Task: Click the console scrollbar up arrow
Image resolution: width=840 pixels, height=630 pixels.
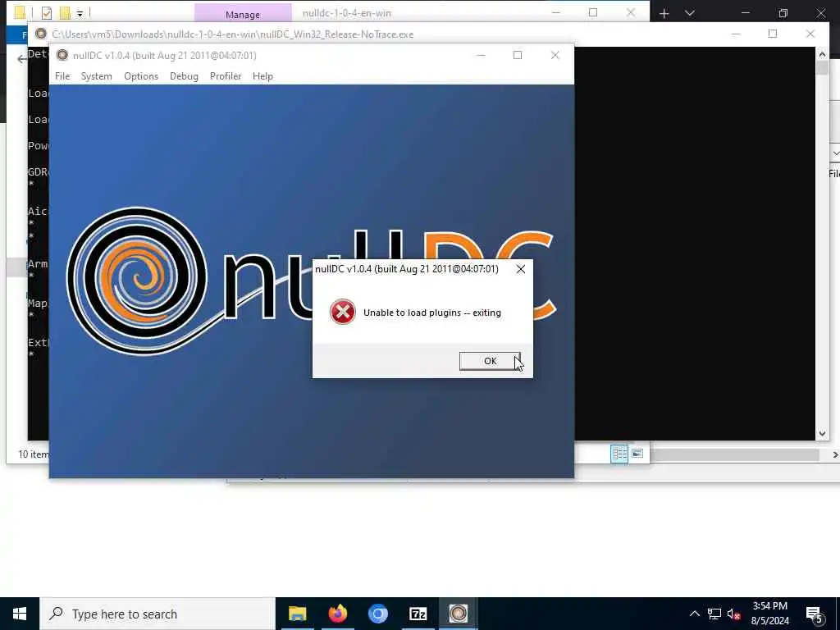Action: click(x=822, y=53)
